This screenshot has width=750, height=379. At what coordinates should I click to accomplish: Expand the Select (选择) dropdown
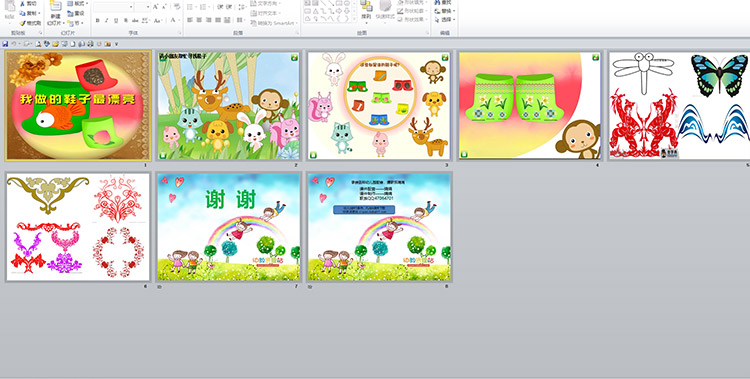click(445, 20)
